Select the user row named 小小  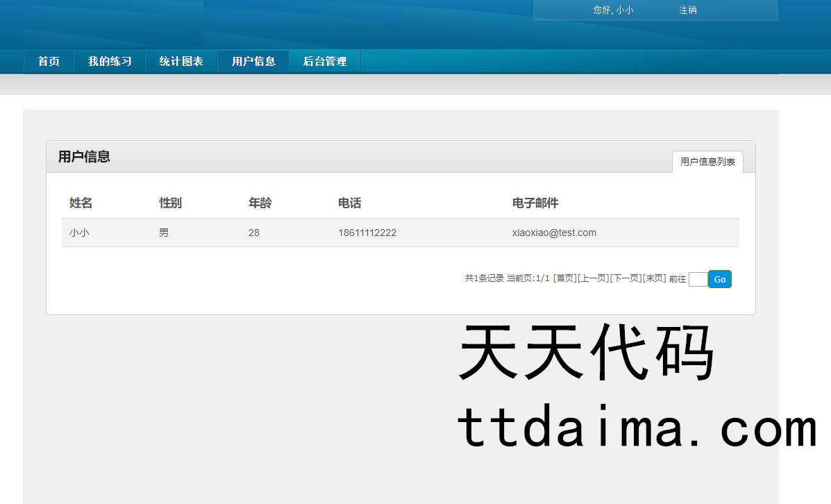click(x=79, y=233)
